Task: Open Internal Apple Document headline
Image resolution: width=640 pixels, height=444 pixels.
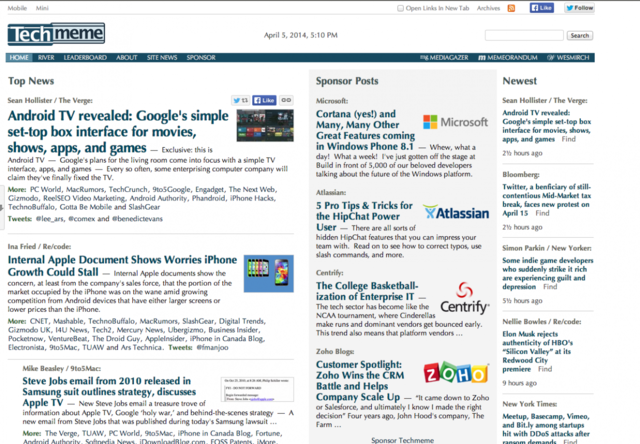Action: click(122, 266)
